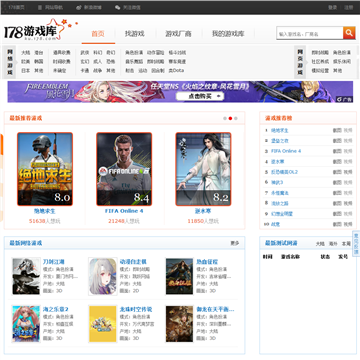Filter network games by 韩国 region

(x=39, y=62)
